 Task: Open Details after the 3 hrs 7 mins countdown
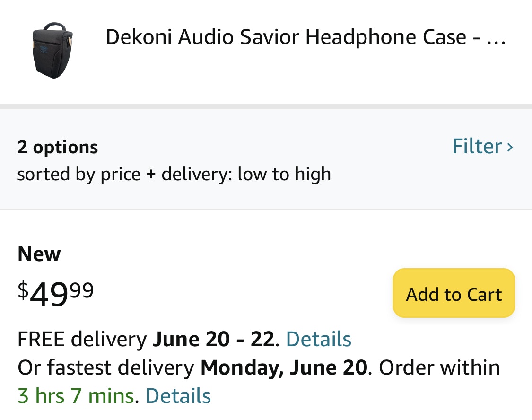pos(178,396)
